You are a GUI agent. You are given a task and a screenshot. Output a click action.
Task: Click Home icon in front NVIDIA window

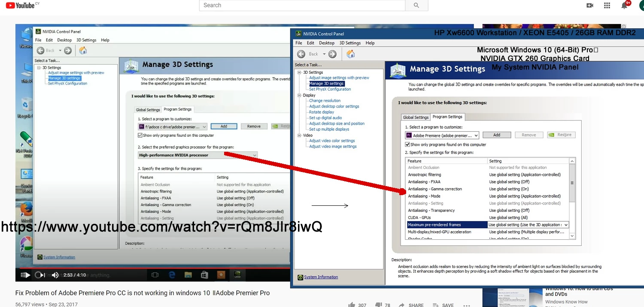351,54
